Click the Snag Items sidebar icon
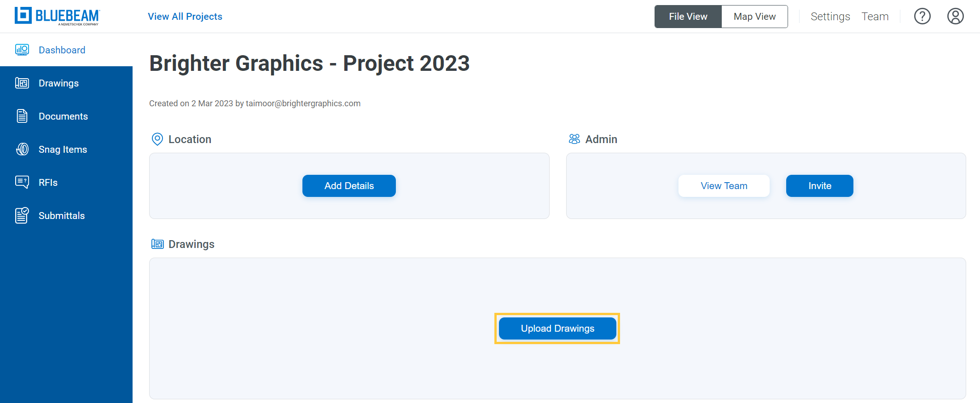980x403 pixels. (x=22, y=149)
